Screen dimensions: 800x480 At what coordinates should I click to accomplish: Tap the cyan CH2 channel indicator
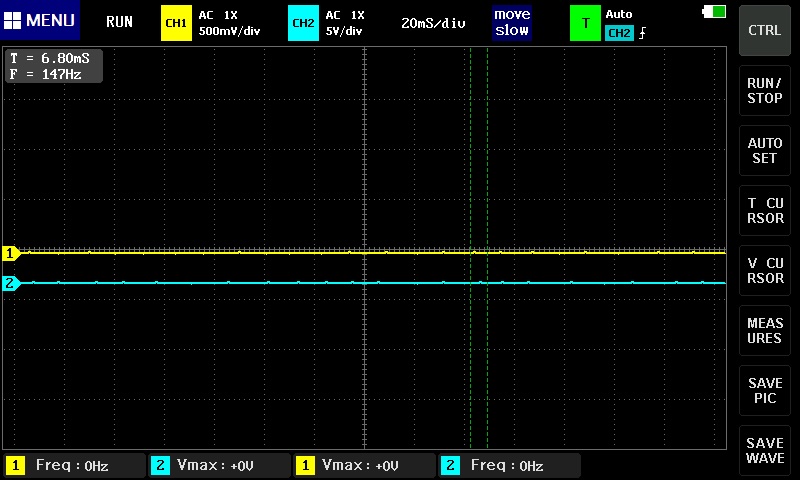click(x=303, y=22)
